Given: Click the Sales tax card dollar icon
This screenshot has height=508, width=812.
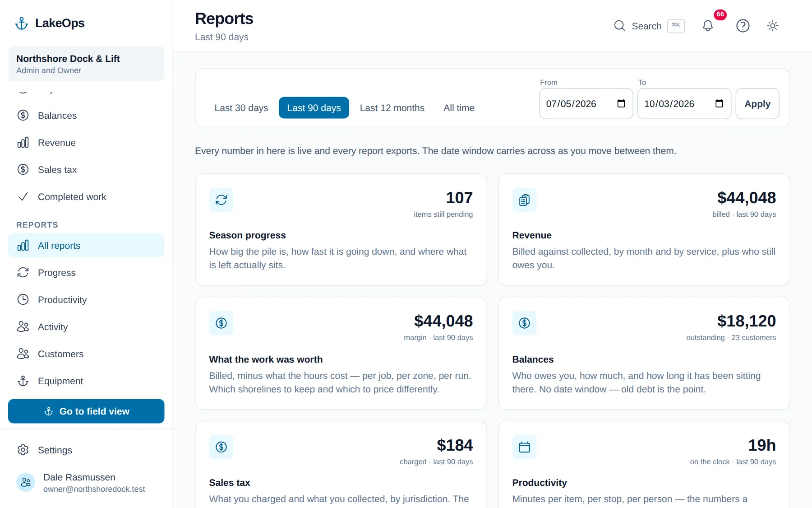Looking at the screenshot, I should click(x=221, y=447).
